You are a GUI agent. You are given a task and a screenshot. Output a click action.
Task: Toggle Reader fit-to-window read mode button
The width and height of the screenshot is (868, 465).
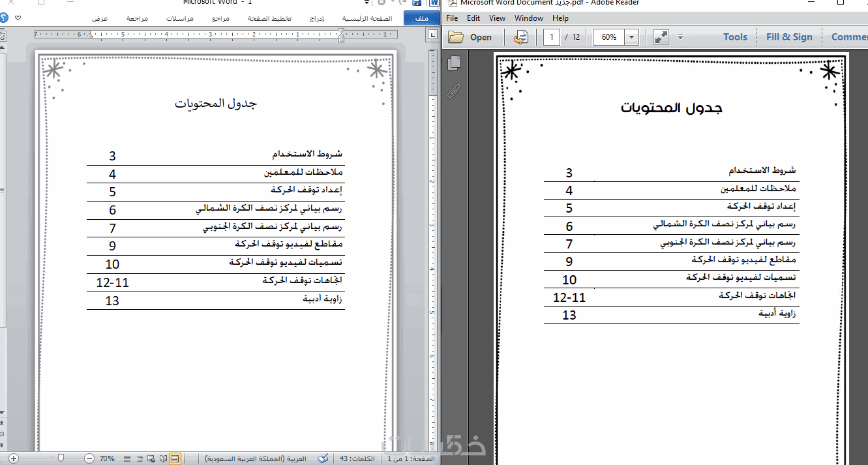point(661,37)
